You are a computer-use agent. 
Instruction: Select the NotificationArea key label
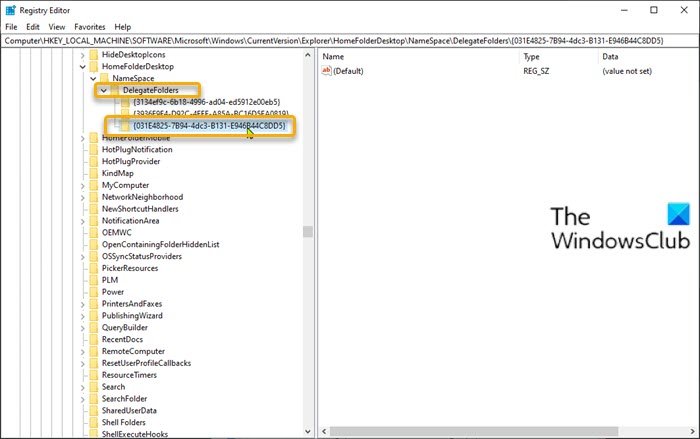coord(130,221)
